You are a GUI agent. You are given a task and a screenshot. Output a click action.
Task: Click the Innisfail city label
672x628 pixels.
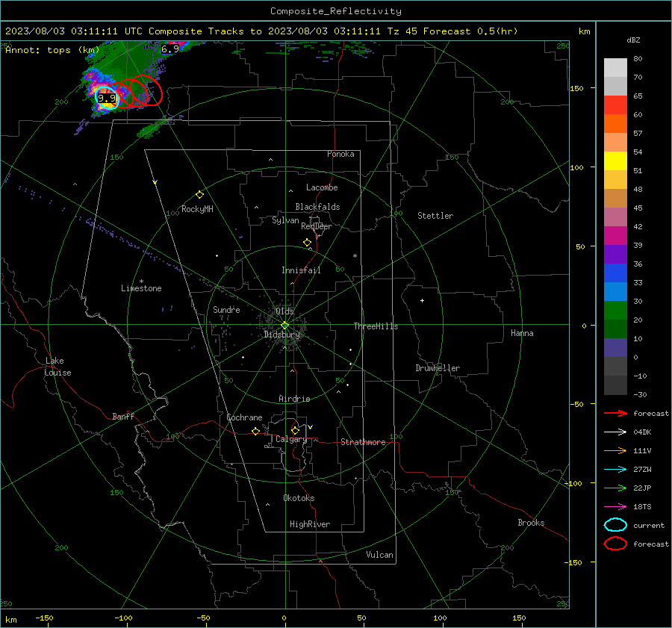301,270
